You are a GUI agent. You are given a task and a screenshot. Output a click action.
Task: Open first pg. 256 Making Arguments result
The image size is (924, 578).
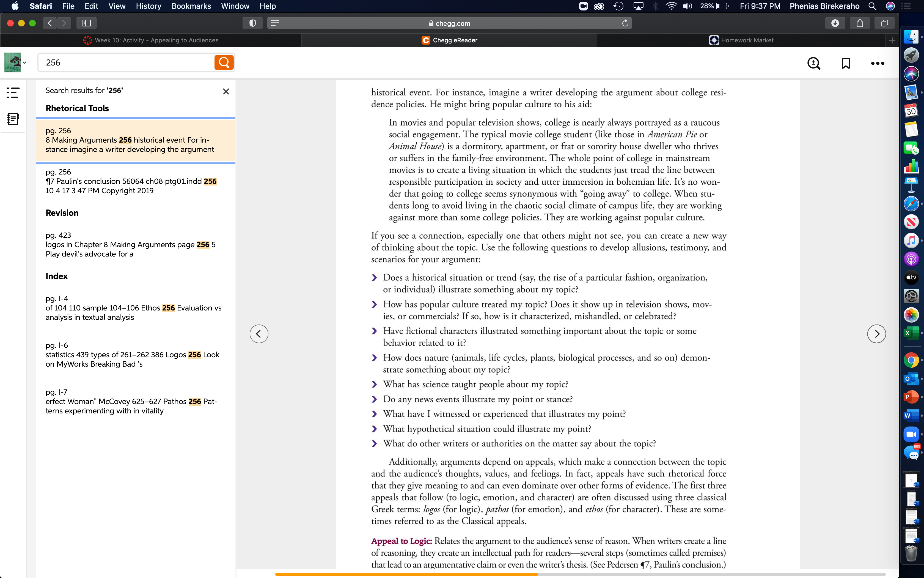[136, 140]
